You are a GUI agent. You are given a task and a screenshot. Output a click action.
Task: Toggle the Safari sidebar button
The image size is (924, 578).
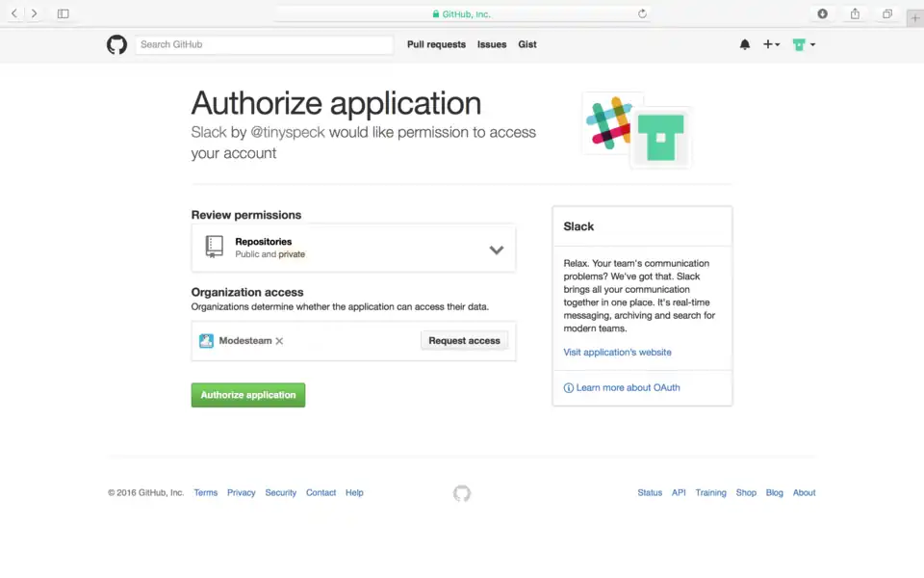pos(64,13)
